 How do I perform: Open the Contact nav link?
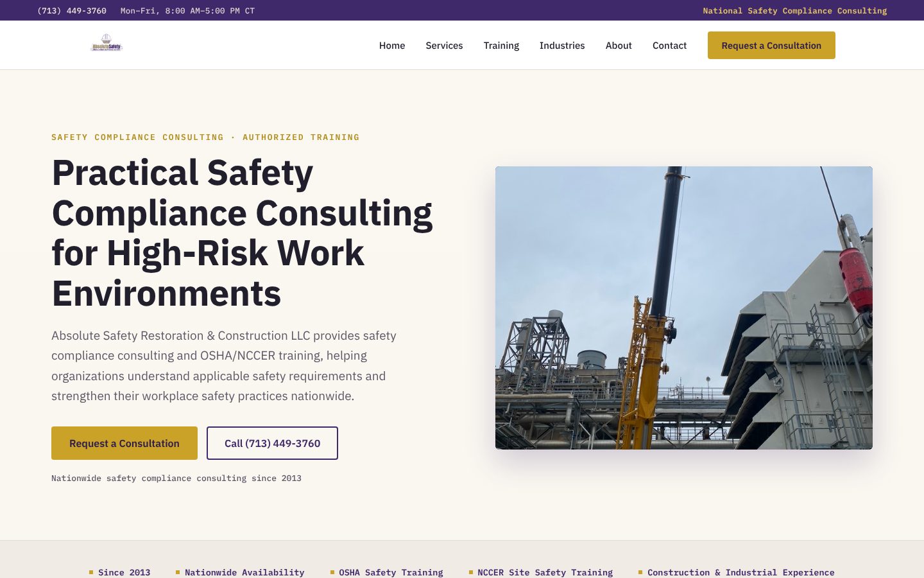(669, 46)
